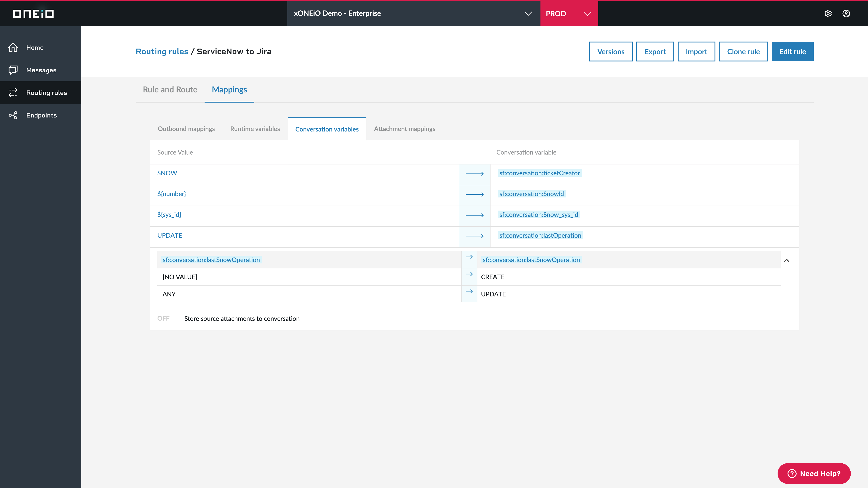The image size is (868, 488).
Task: Click the Endpoints nodes icon
Action: 13,115
